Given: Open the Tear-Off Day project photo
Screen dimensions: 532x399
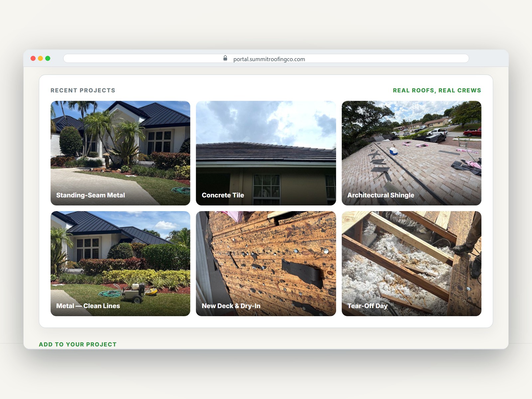Looking at the screenshot, I should tap(412, 264).
